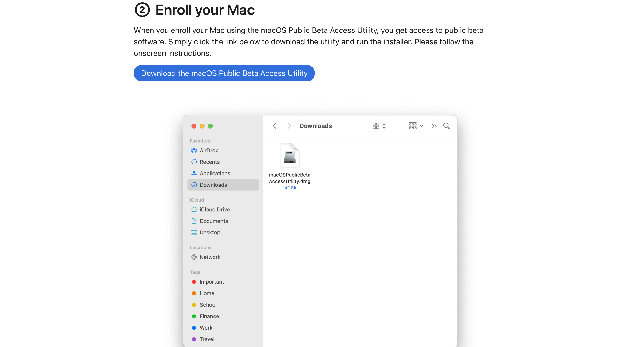Select the blue Work tag
This screenshot has height=347, width=644.
[x=223, y=328]
